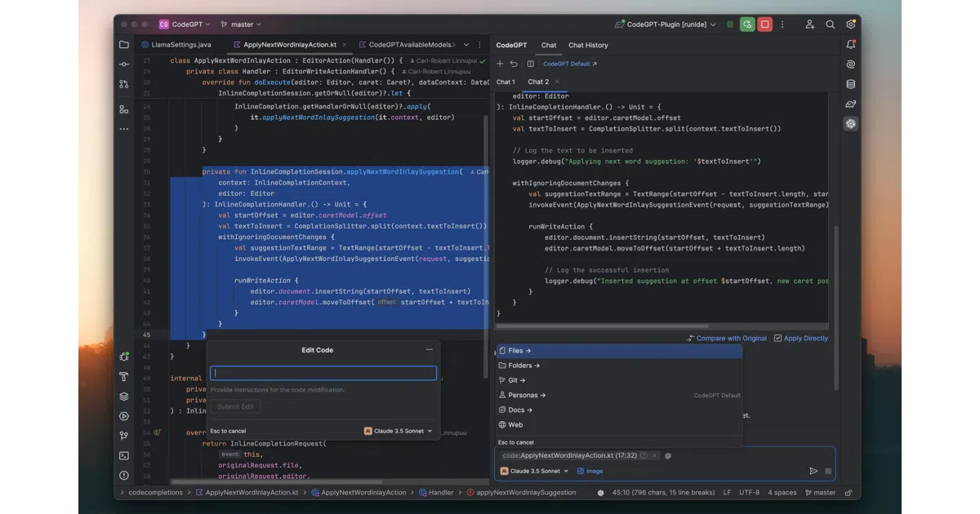980x514 pixels.
Task: Close the Chat 2 tab
Action: [x=558, y=82]
